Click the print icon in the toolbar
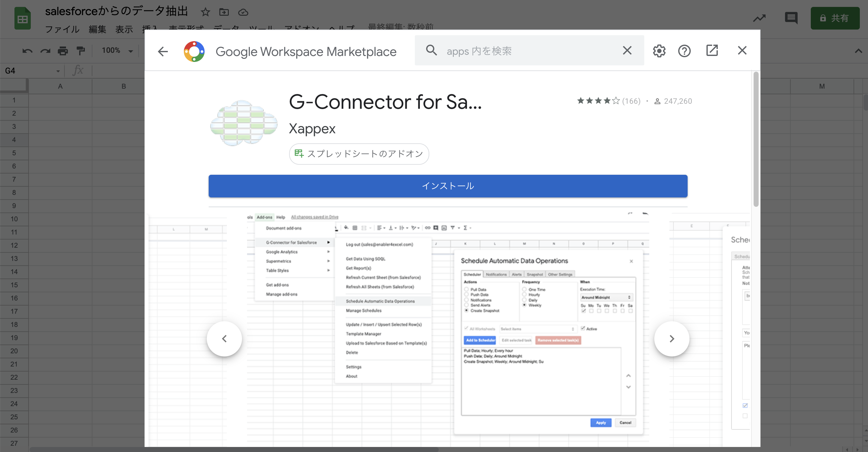 click(63, 51)
